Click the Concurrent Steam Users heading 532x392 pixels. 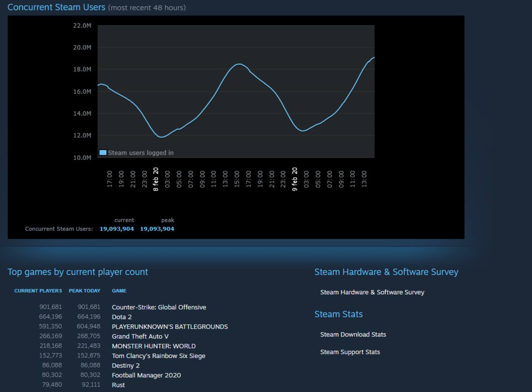(56, 8)
